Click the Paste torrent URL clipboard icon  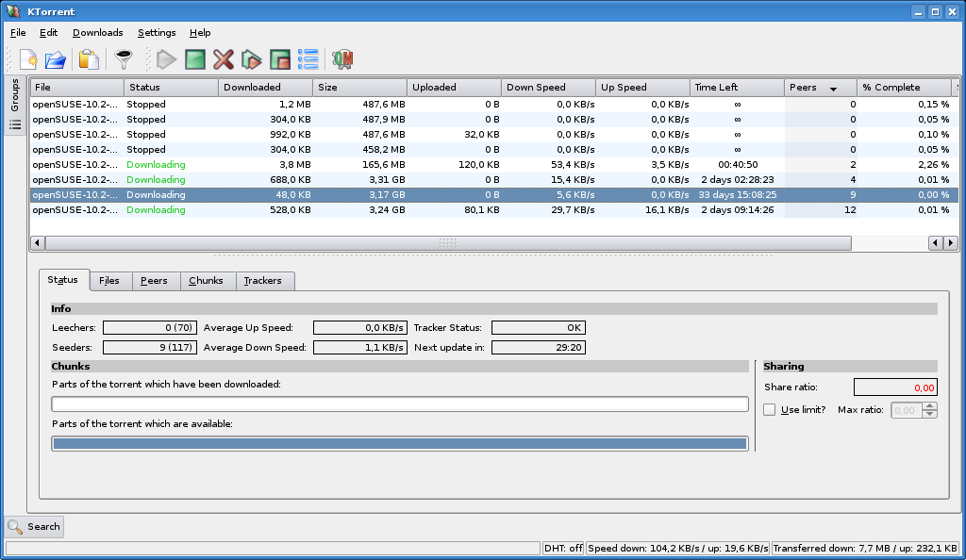tap(89, 60)
